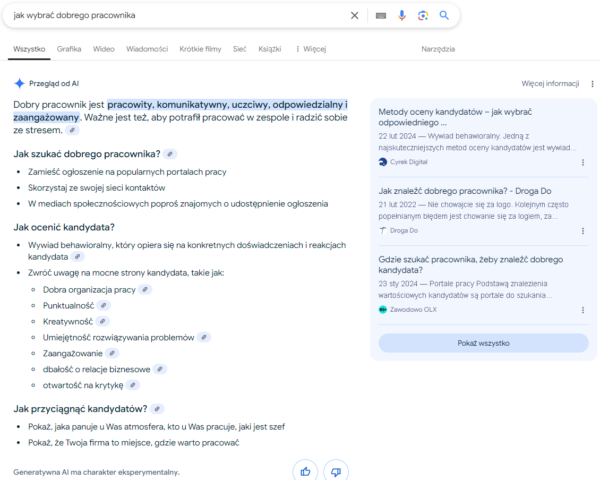Open 'Metody oceny kandydatów' source article
Image resolution: width=600 pixels, height=480 pixels.
(455, 117)
